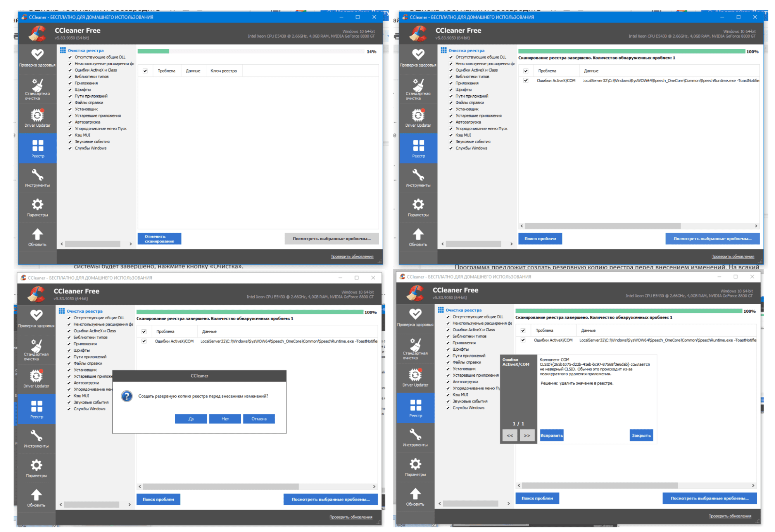Toggle ActiveX/COM result checkbox in bottom-right window
Screen dimensions: 775x532
point(523,340)
